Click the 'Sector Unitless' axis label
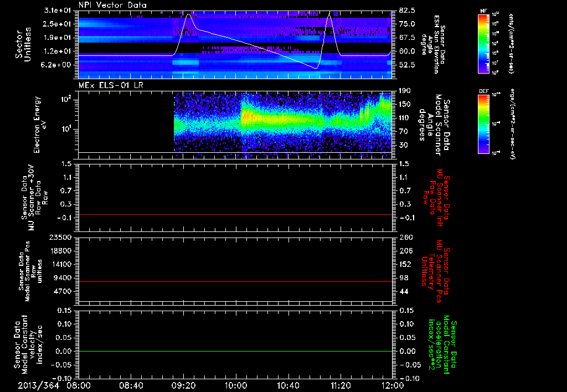Viewport: 567px width, 392px height. (22, 45)
